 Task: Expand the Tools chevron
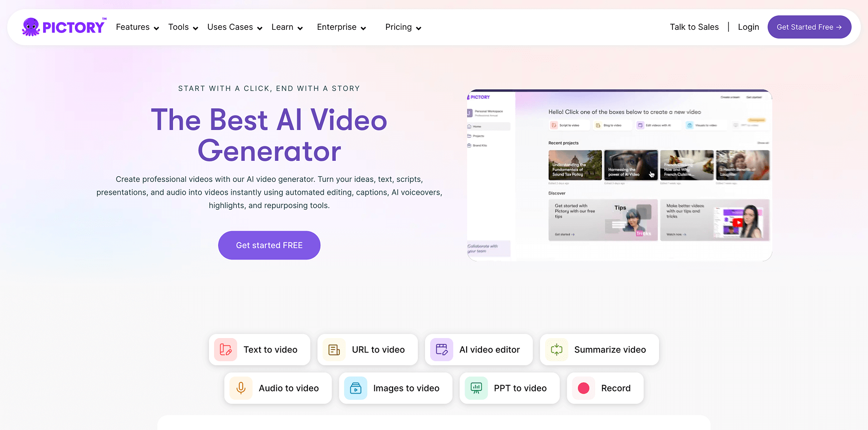tap(195, 28)
